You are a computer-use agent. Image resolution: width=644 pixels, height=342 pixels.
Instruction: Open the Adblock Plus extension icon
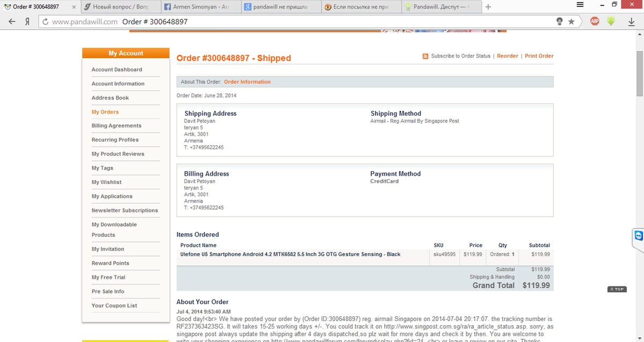click(595, 21)
